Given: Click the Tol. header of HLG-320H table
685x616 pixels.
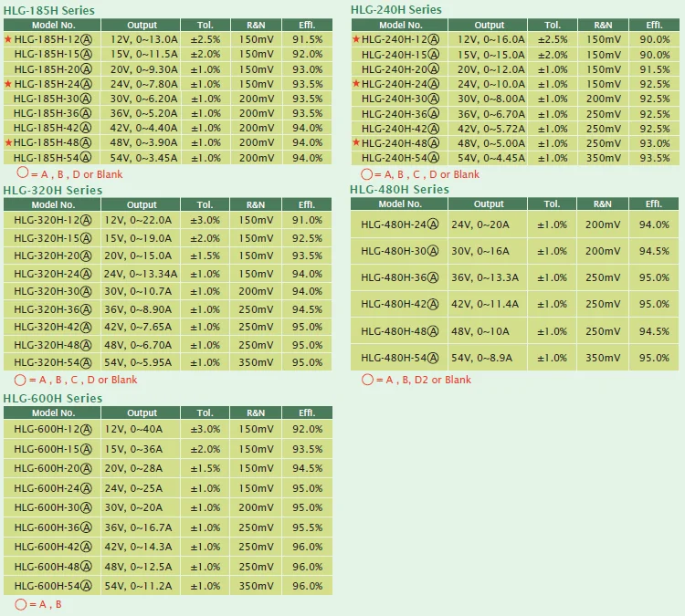Looking at the screenshot, I should tap(205, 204).
